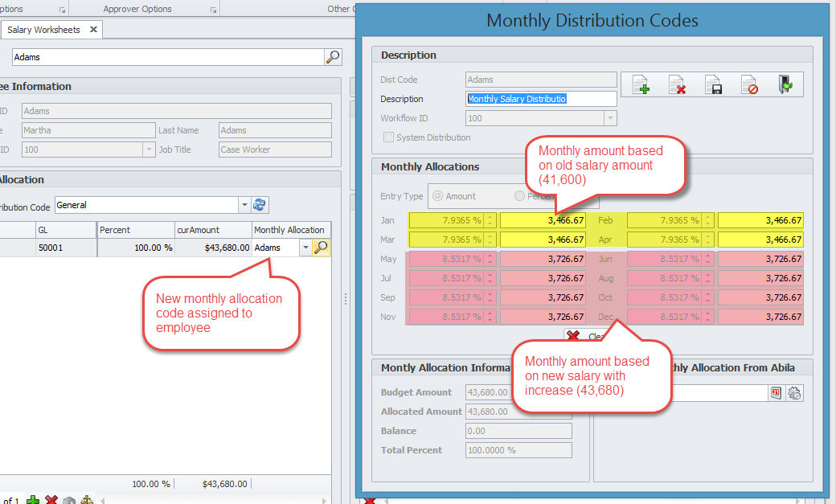Click the new distribution code document icon

641,84
